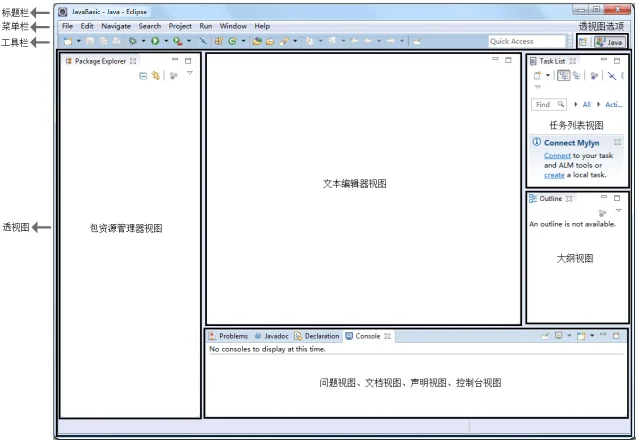Open the New Java Class dropdown arrow

tap(243, 41)
